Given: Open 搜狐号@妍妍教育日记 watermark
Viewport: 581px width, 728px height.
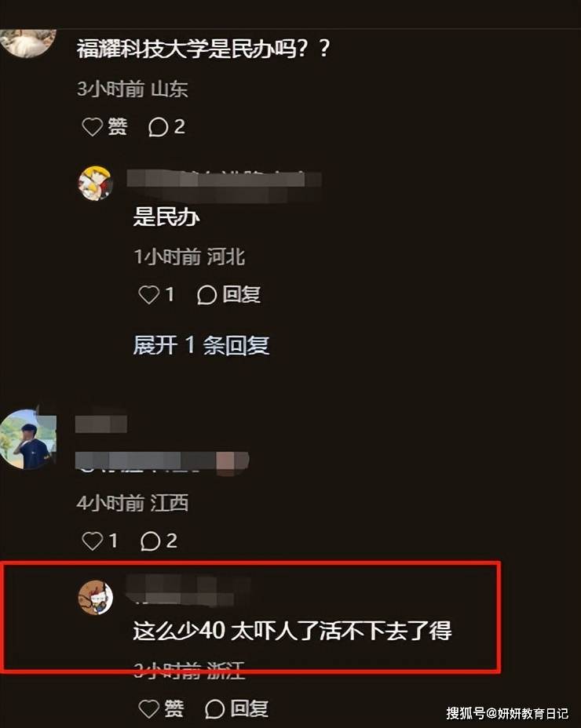Looking at the screenshot, I should [x=507, y=712].
